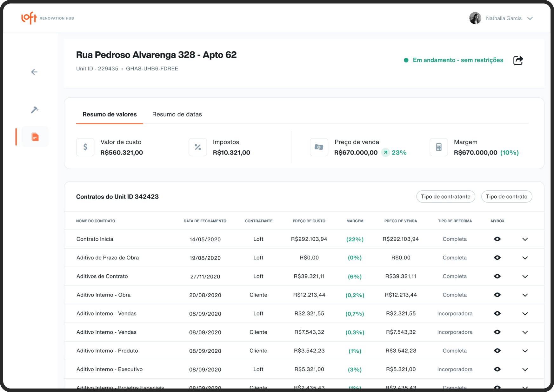Expand the Aditivo de Prazo de Obra row
The image size is (554, 392).
click(x=525, y=258)
